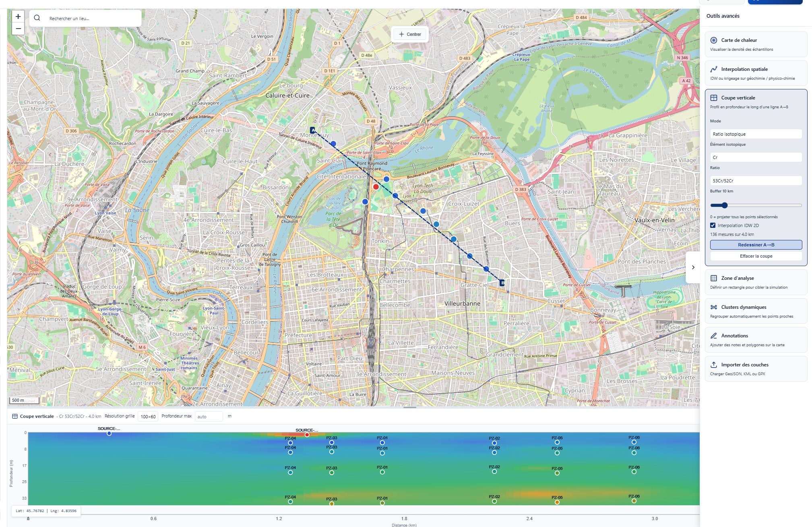Click the Effacer la coupe button
Screen dimensions: 812x527
tap(756, 256)
